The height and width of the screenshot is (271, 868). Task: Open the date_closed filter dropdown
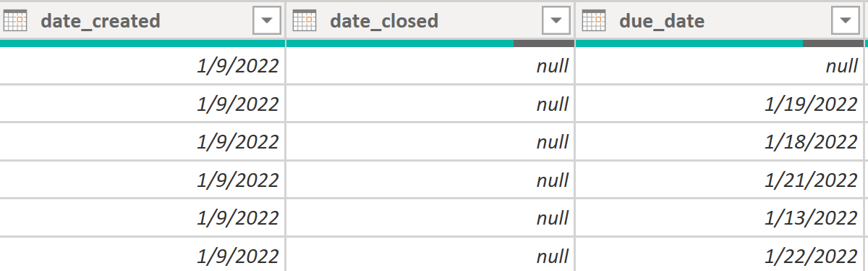pos(556,22)
